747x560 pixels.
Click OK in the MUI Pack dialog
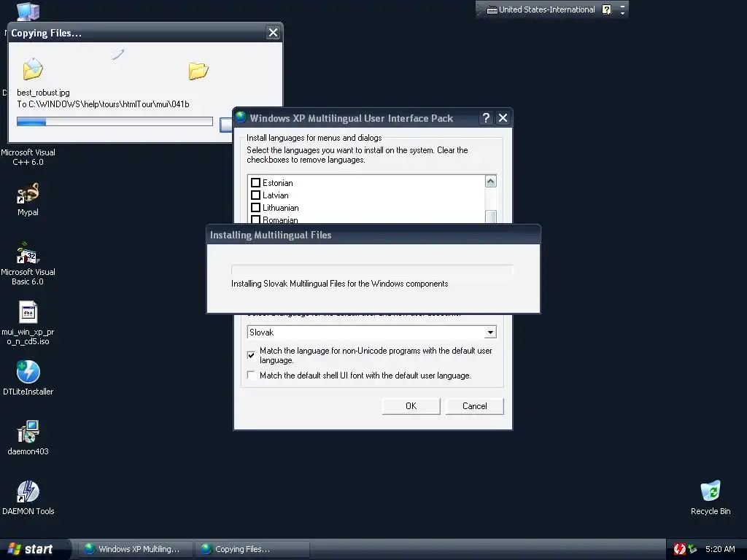pos(411,406)
